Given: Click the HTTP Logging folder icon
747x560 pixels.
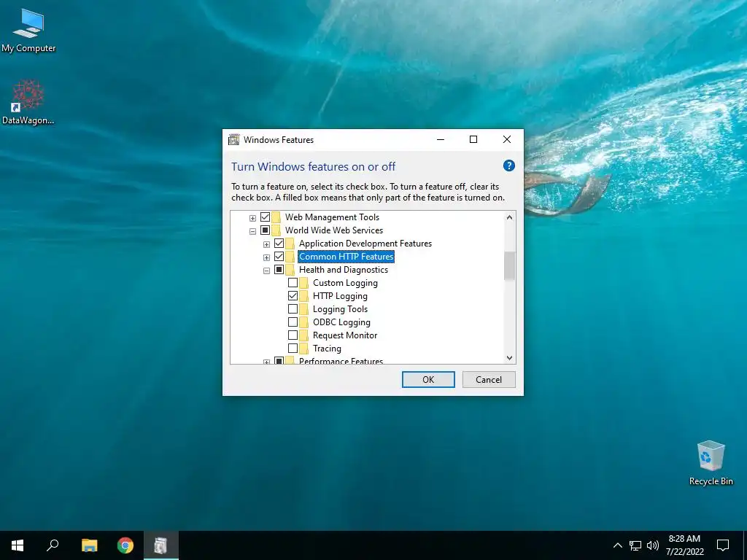Looking at the screenshot, I should pos(304,296).
